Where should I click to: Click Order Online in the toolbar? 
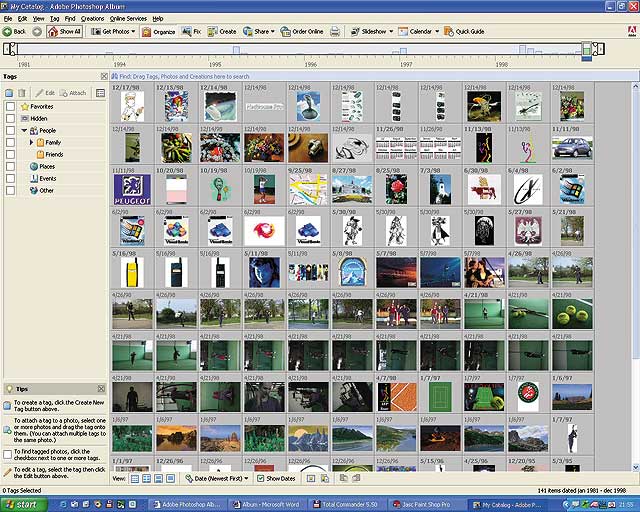tap(302, 31)
